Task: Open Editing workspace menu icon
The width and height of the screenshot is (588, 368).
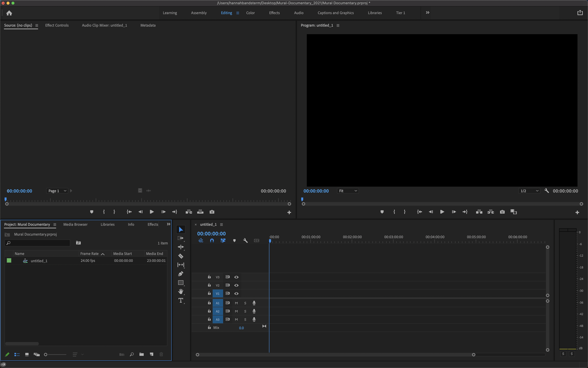Action: (238, 13)
